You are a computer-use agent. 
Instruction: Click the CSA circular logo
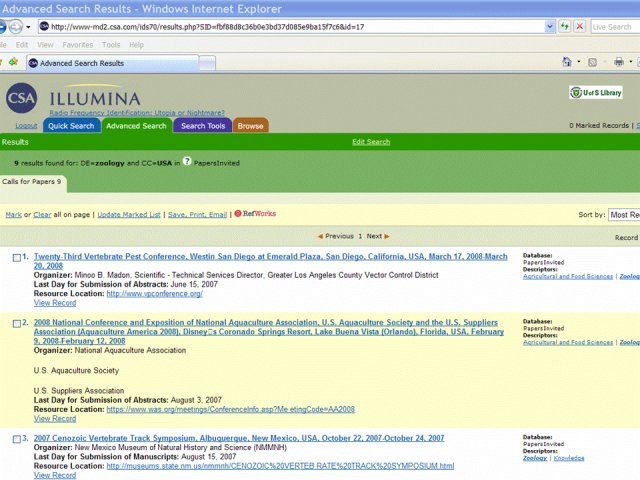[21, 98]
